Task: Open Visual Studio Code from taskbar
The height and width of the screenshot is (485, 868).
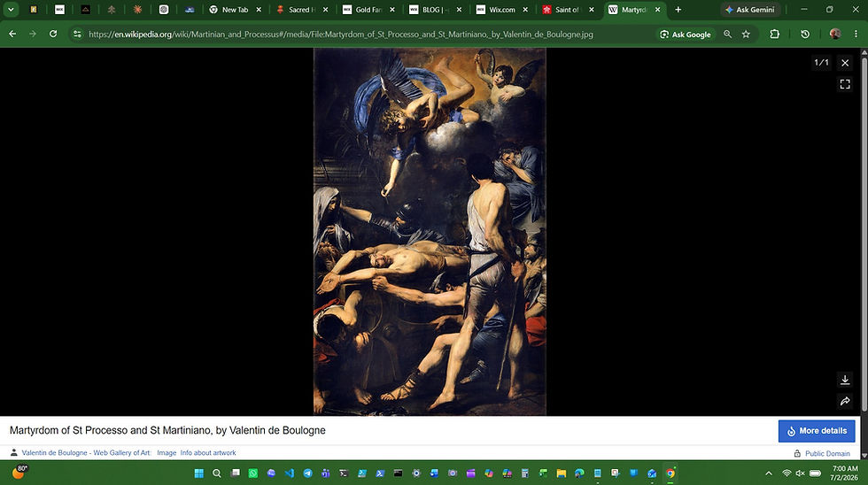Action: (x=290, y=473)
